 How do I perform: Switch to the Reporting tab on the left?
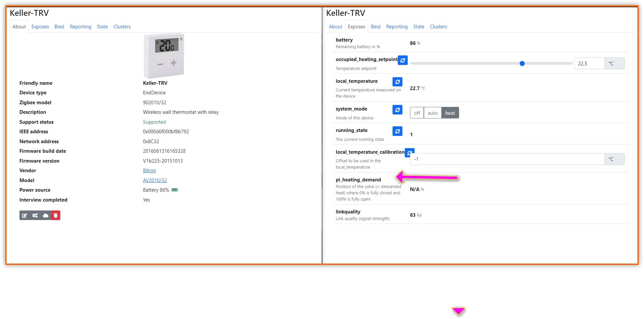[80, 26]
